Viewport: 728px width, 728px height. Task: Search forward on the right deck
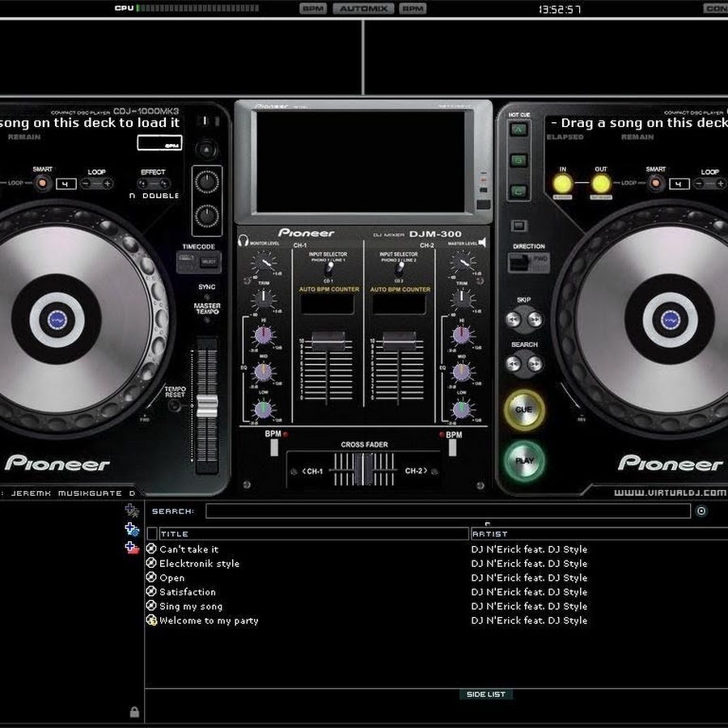(x=535, y=363)
